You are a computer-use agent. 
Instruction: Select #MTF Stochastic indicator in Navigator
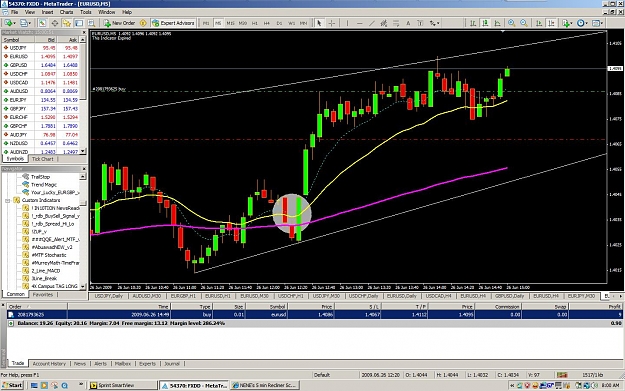coord(49,255)
